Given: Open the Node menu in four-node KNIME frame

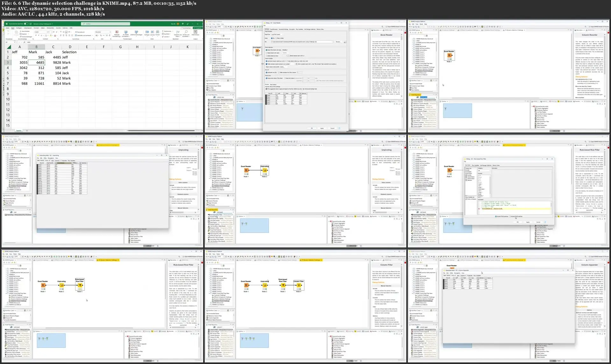Looking at the screenshot, I should click(x=218, y=254).
